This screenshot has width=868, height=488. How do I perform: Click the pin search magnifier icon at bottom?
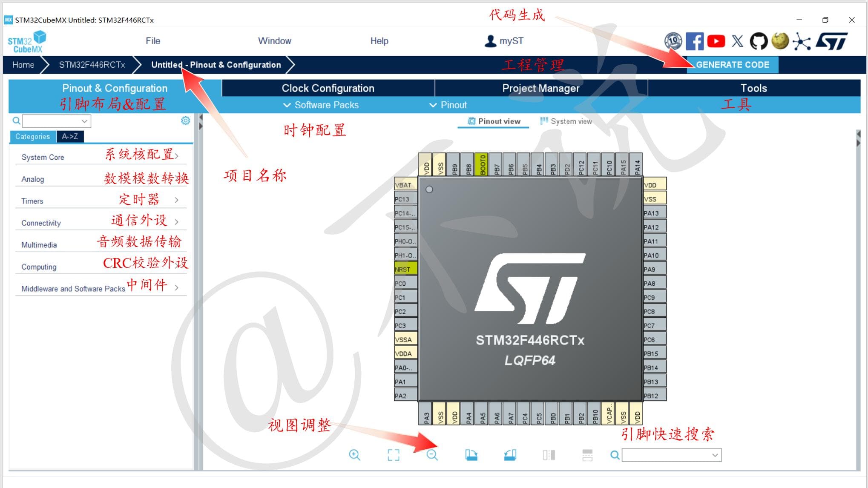coord(615,455)
